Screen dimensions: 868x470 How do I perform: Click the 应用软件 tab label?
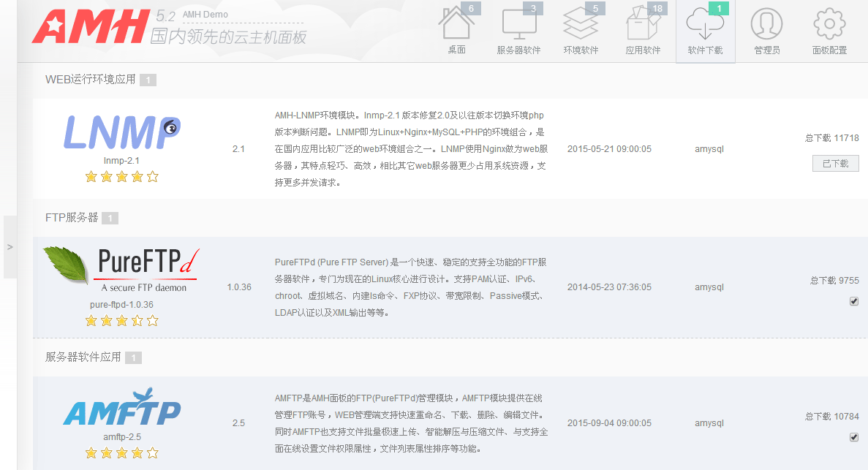tap(643, 50)
